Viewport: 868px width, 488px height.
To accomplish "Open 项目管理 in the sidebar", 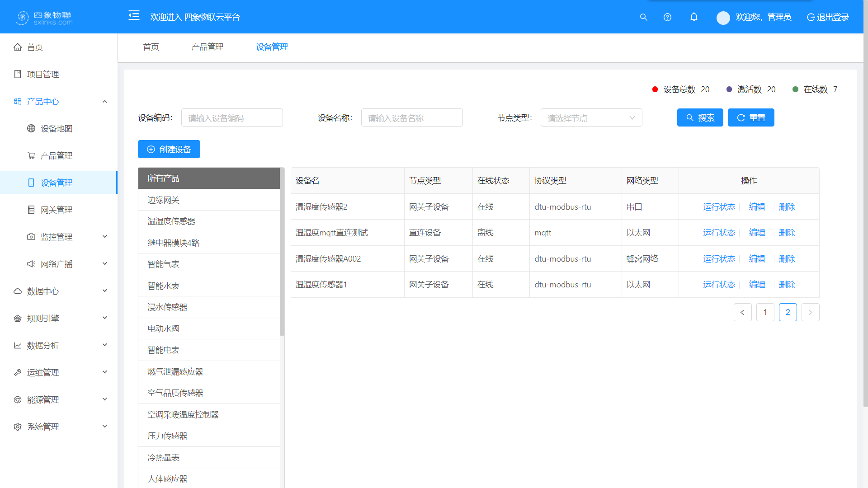I will [42, 74].
